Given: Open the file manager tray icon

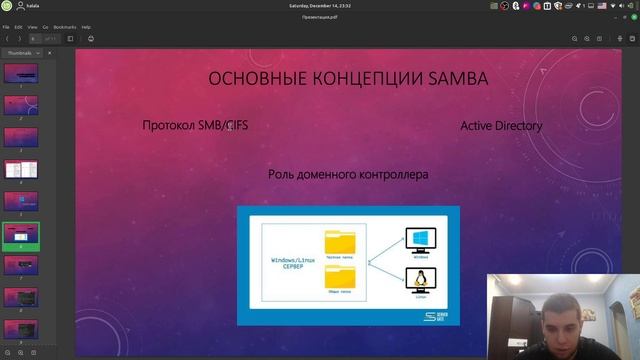Looking at the screenshot, I should (494, 6).
